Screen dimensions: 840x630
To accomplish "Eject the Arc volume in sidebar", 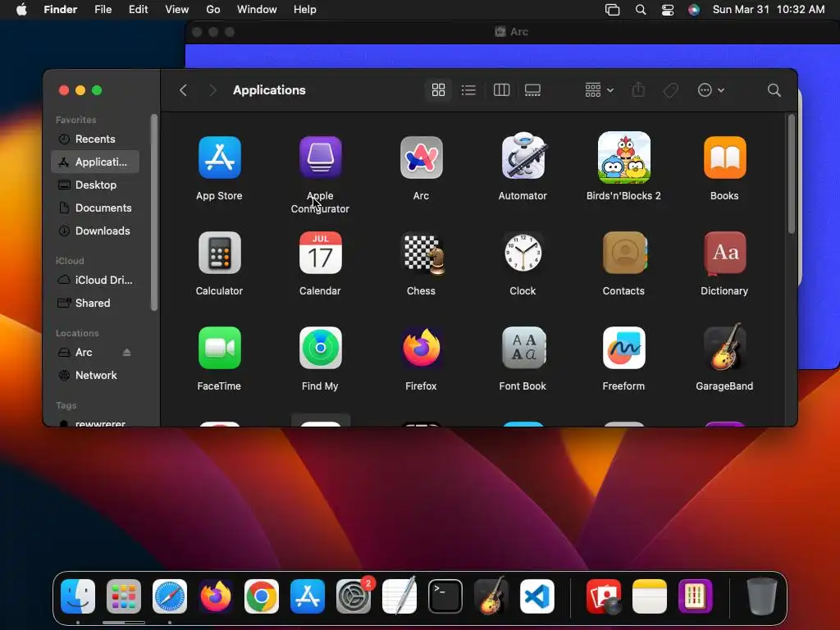I will click(x=127, y=353).
